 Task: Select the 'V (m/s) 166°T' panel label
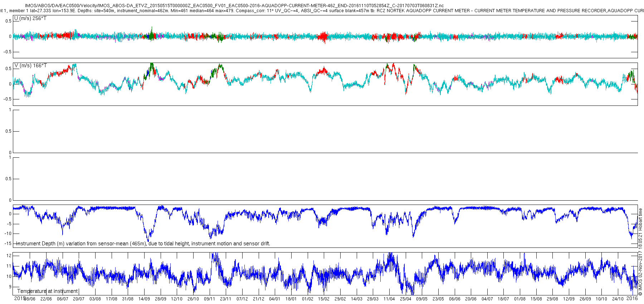pos(30,65)
